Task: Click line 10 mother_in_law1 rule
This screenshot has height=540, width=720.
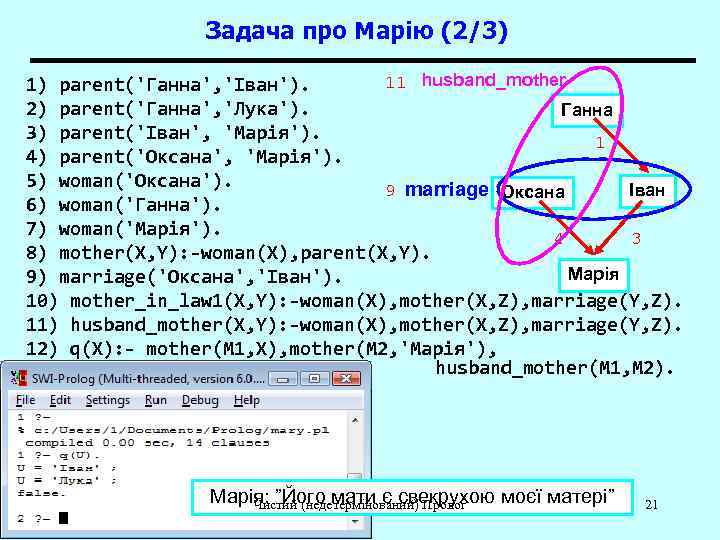Action: (354, 301)
